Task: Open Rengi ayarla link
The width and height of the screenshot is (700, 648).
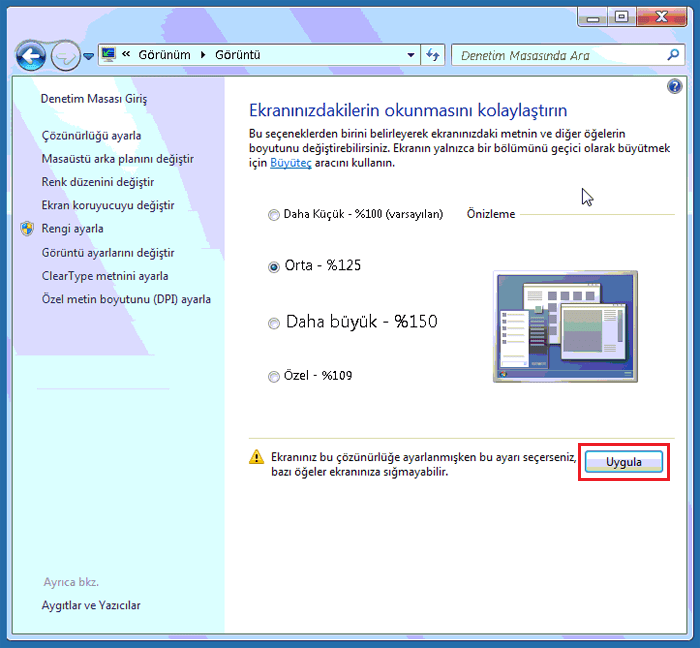Action: click(72, 228)
